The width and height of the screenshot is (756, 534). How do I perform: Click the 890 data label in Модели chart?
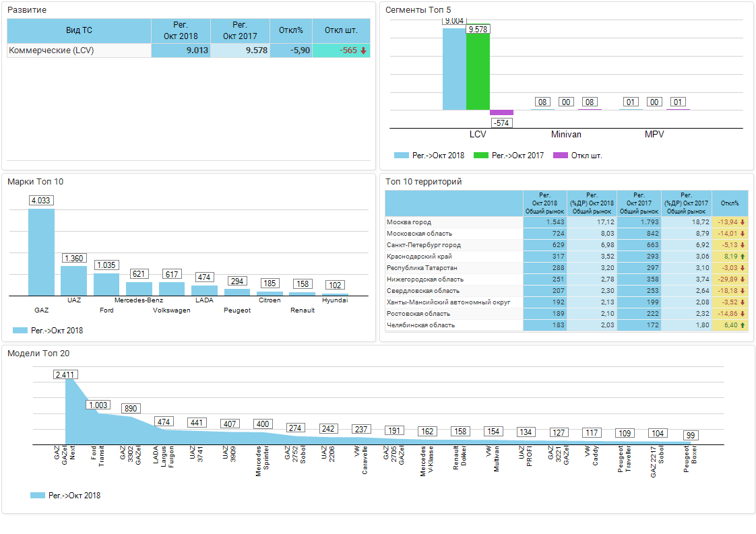pos(131,409)
